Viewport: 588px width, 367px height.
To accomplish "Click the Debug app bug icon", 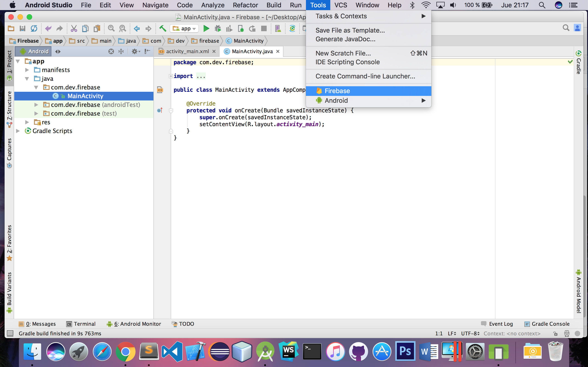I will pos(218,29).
